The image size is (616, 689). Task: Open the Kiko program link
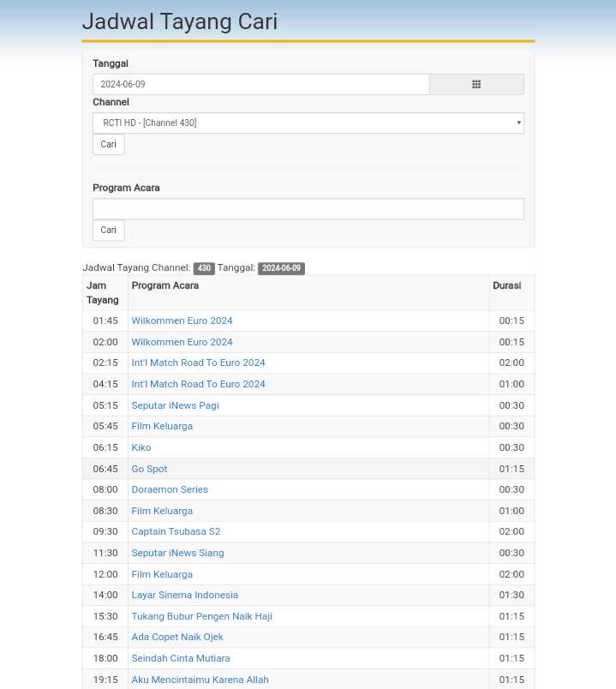coord(141,447)
